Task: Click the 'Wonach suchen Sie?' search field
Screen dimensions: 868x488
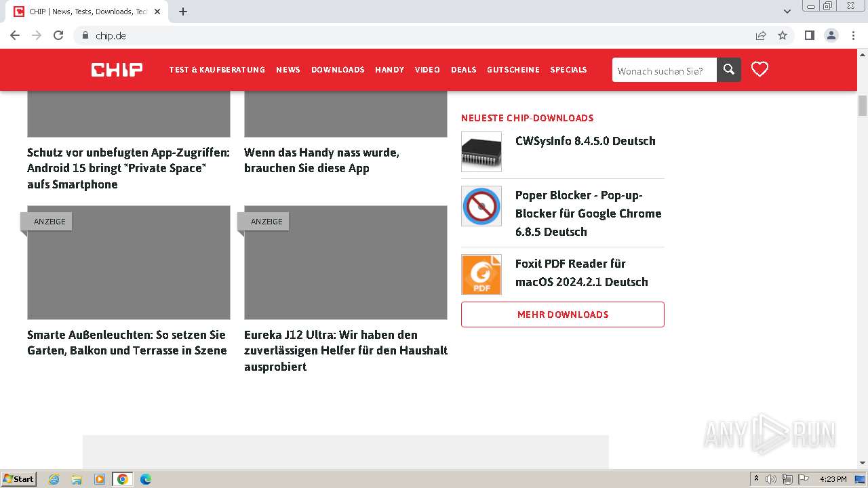Action: 665,70
